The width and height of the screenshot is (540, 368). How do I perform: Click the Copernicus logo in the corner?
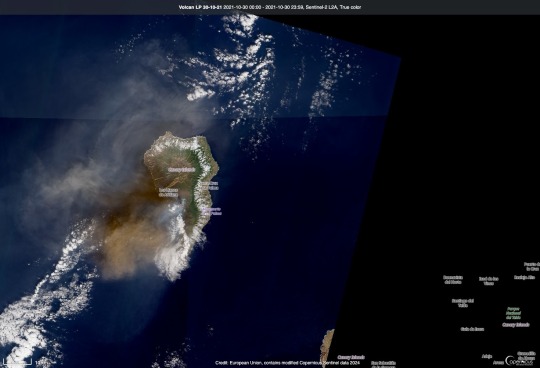[520, 360]
